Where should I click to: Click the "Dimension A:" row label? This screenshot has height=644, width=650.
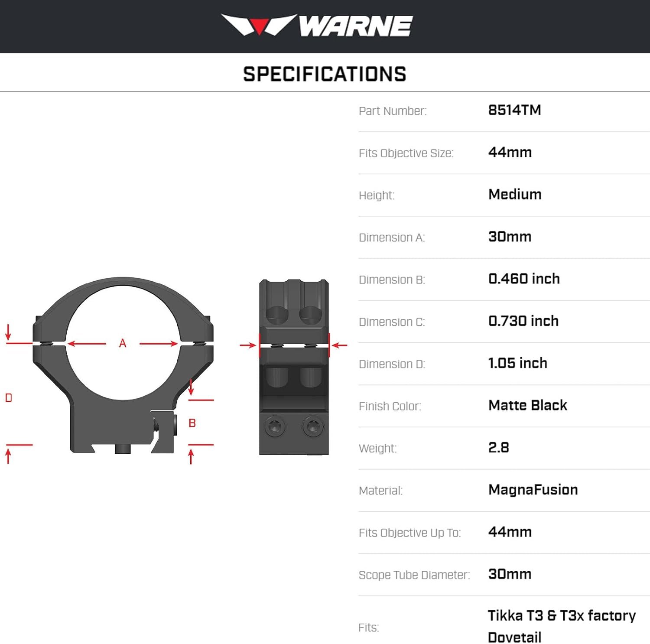tap(392, 237)
